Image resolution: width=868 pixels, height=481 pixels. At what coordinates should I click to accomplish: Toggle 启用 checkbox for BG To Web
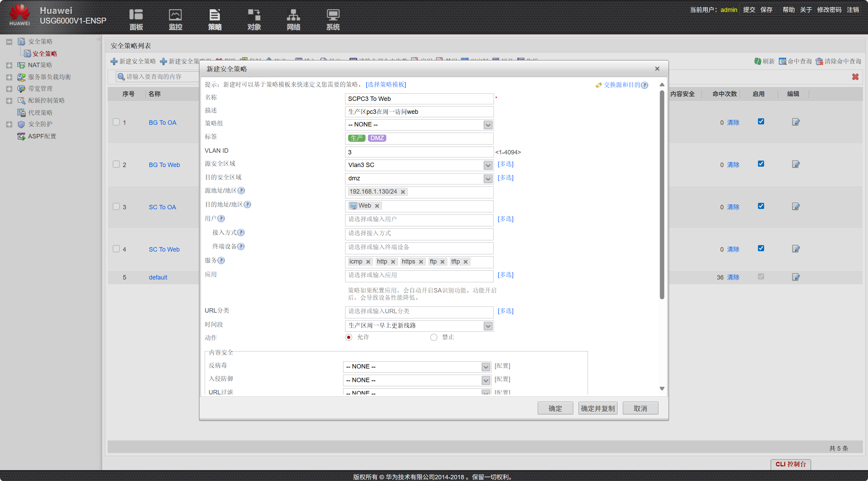[x=761, y=164]
